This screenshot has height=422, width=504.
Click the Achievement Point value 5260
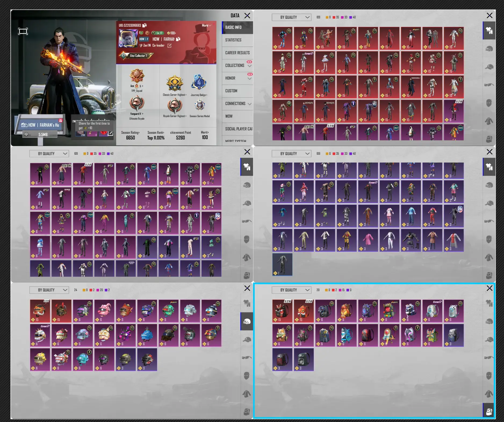tap(181, 138)
